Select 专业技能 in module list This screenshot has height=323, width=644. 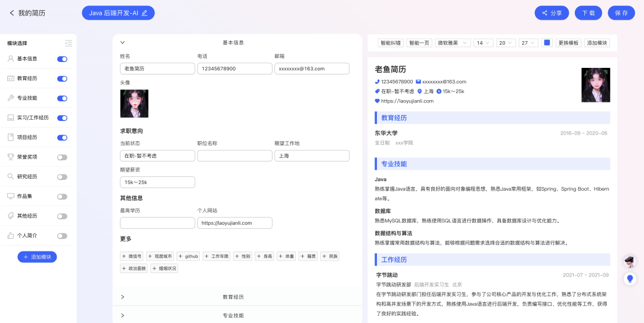pos(27,98)
